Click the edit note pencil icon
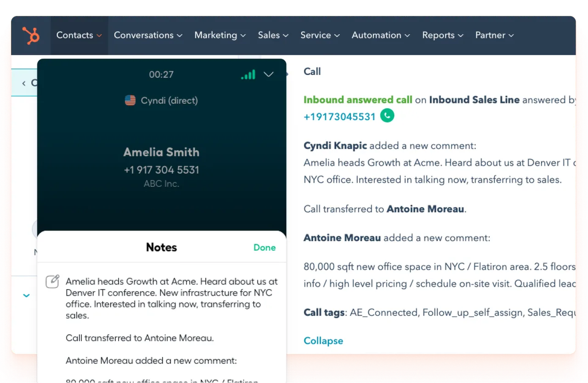 click(52, 281)
